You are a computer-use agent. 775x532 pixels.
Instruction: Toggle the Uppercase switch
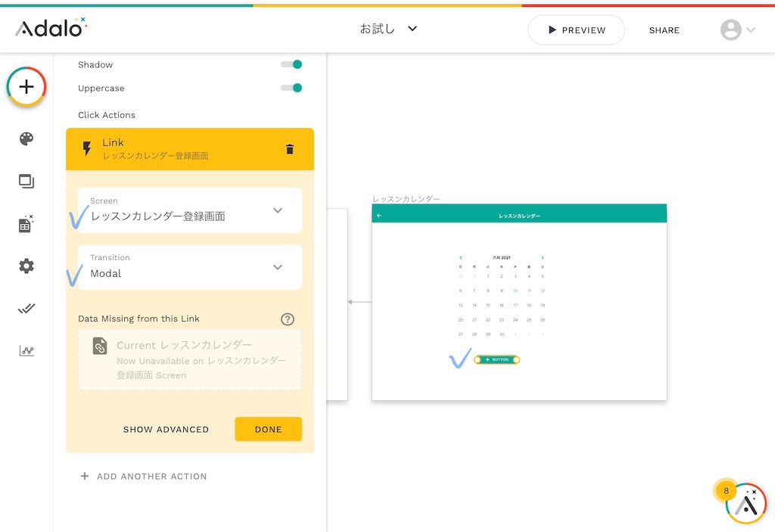[291, 88]
